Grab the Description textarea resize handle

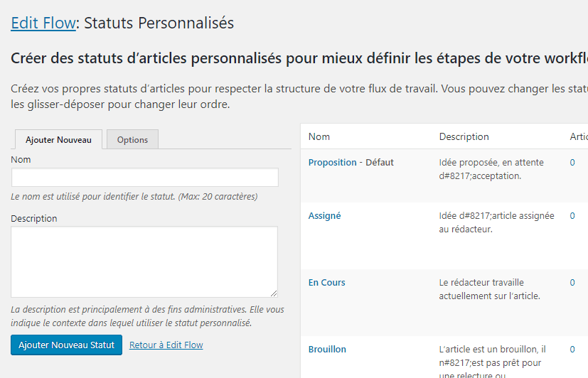pos(274,293)
